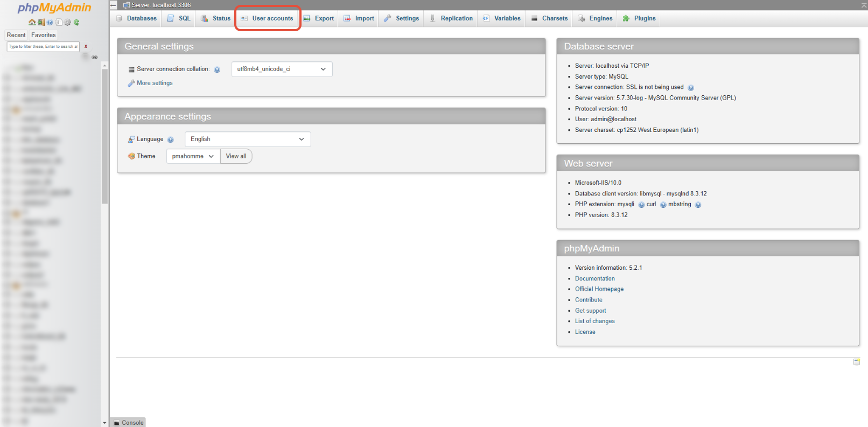Open phpMyAdmin documentation question-mark icon in sidebar

(50, 22)
